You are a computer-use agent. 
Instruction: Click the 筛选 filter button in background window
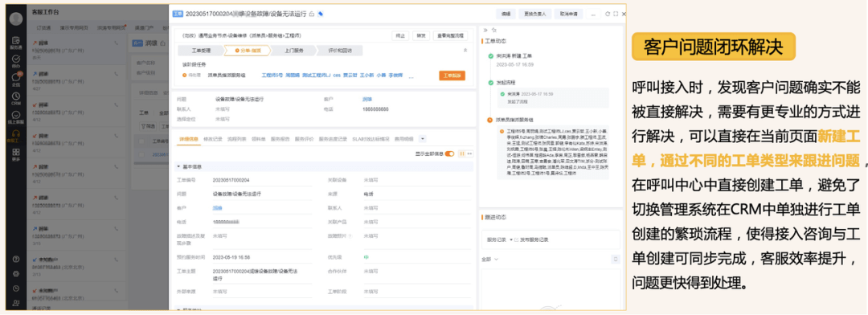[x=149, y=126]
